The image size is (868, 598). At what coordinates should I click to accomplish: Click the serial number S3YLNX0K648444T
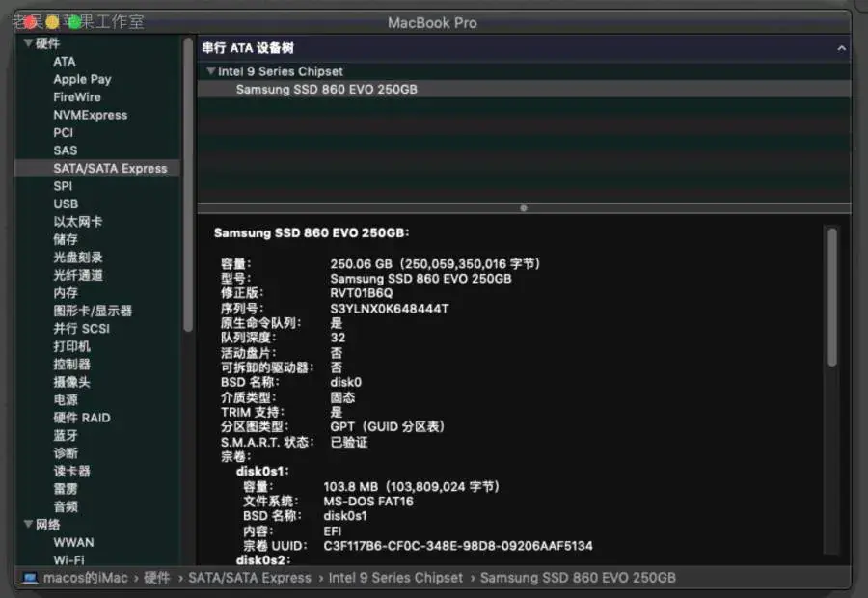click(x=390, y=309)
